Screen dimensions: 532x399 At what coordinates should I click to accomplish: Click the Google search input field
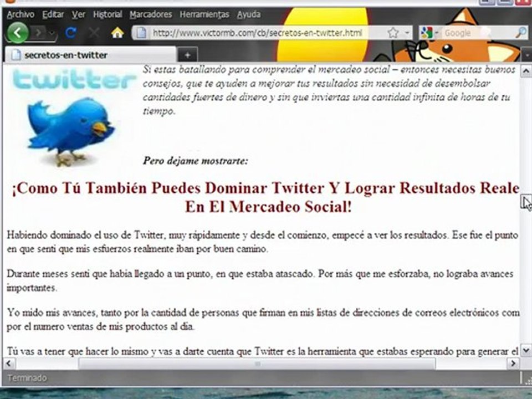point(477,33)
